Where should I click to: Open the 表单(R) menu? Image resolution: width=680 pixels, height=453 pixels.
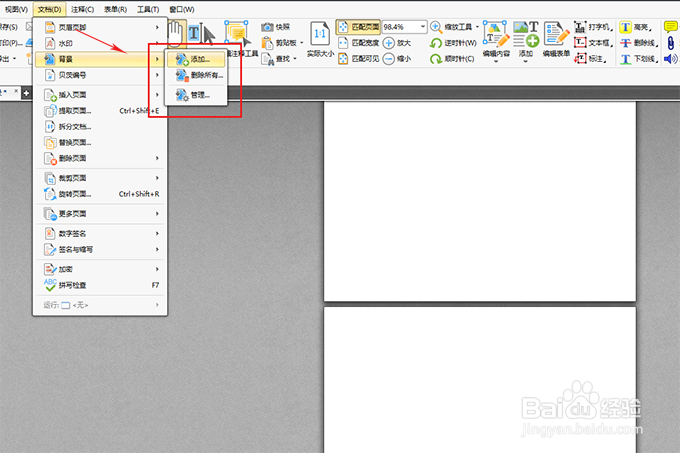115,9
